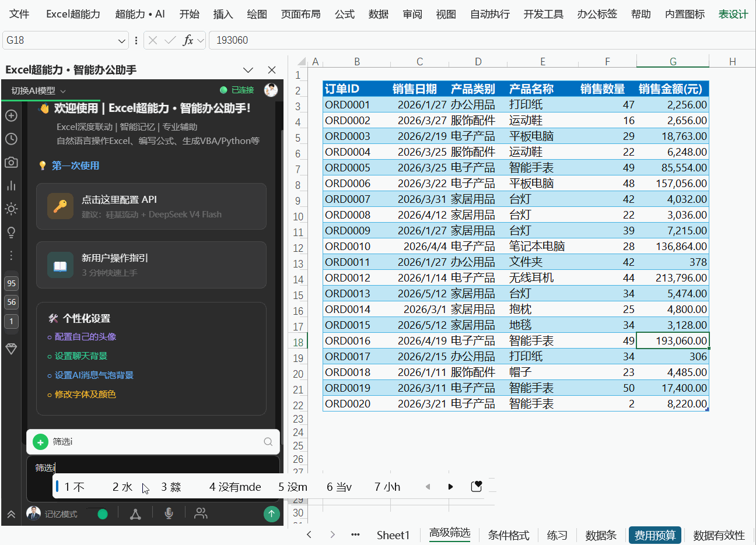756x545 pixels.
Task: Switch to the 数据条 sheet tab
Action: click(x=601, y=535)
